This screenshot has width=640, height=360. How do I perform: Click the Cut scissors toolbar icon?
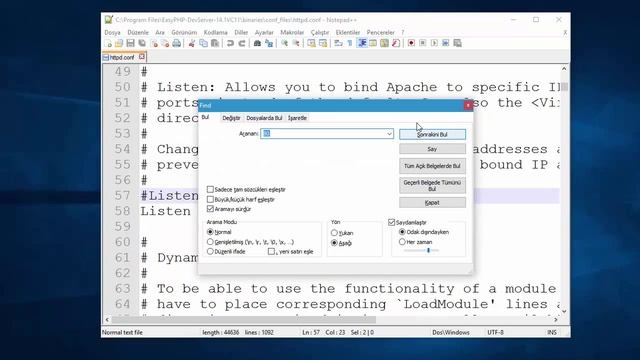click(192, 43)
